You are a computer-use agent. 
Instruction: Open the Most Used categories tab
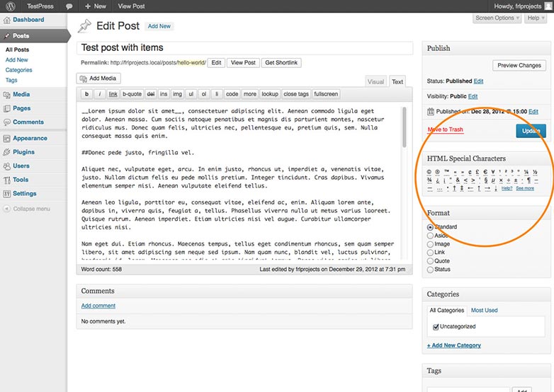[x=485, y=311]
